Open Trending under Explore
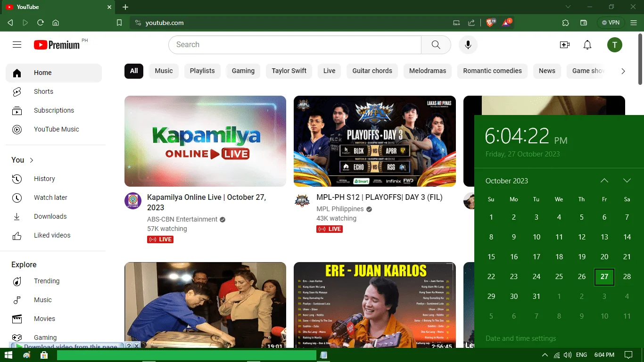 coord(54,281)
